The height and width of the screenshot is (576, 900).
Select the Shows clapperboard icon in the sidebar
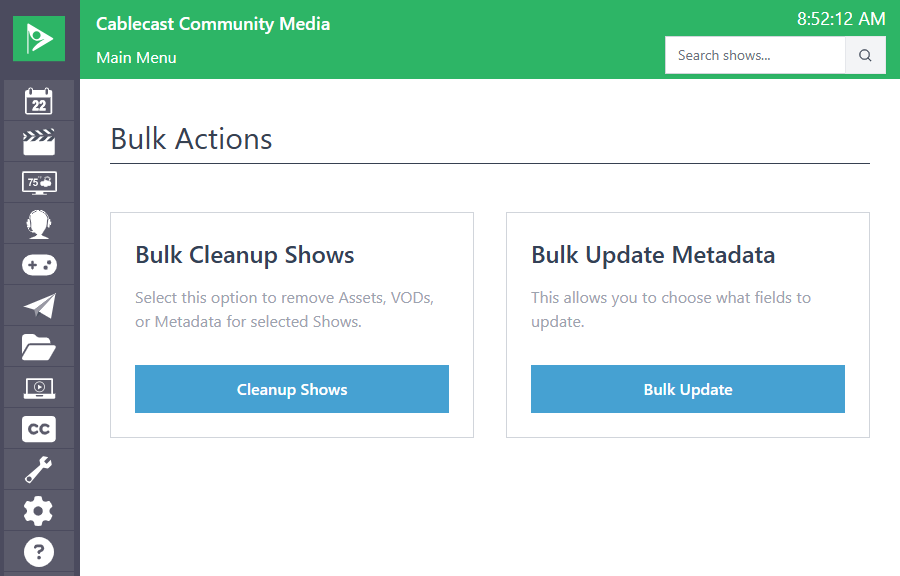(38, 141)
